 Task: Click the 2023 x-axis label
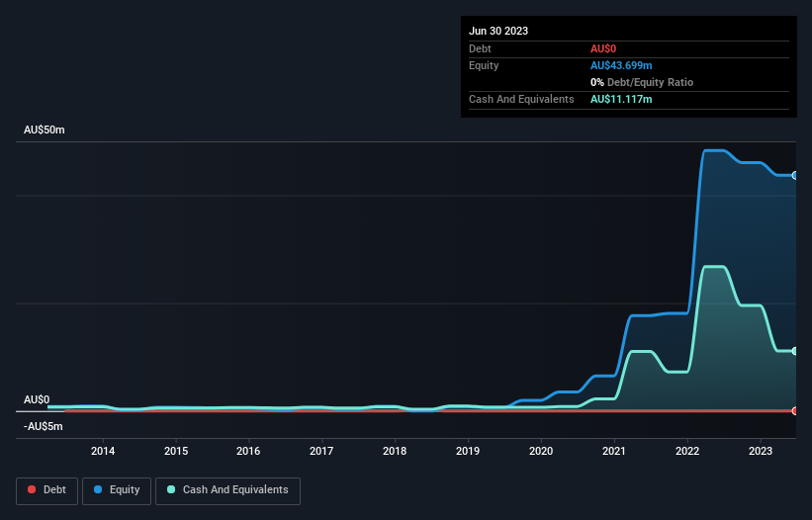[x=761, y=451]
